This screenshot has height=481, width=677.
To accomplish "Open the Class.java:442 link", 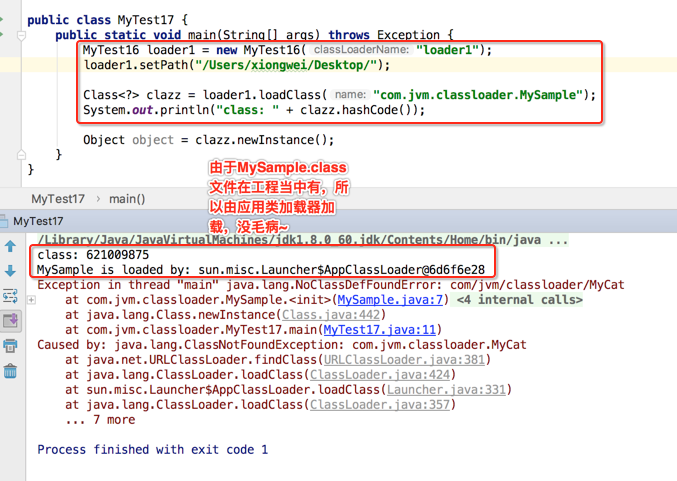I will pos(331,315).
